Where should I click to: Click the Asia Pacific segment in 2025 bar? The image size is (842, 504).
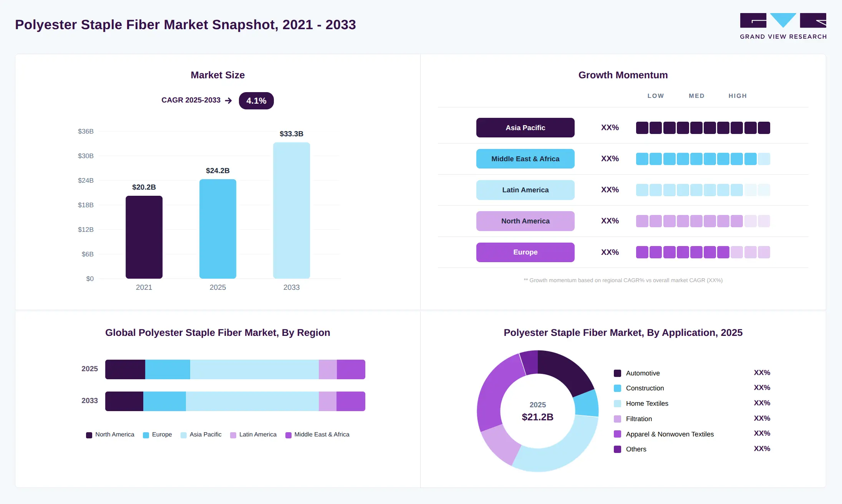pos(254,369)
